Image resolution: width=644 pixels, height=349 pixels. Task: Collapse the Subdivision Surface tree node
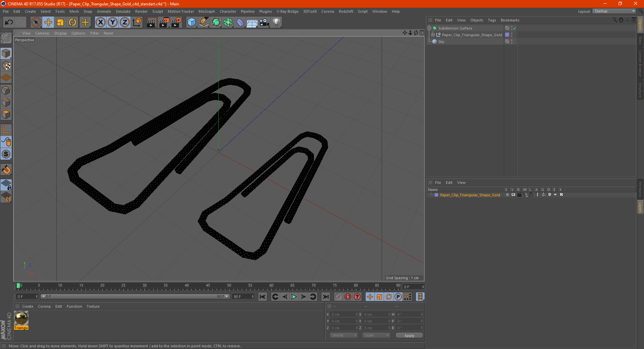click(429, 28)
